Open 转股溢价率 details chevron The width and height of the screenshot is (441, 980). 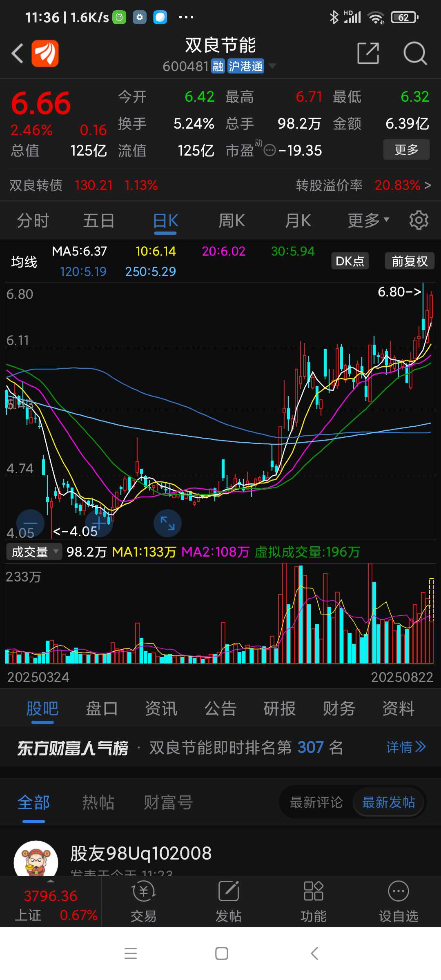click(x=428, y=185)
